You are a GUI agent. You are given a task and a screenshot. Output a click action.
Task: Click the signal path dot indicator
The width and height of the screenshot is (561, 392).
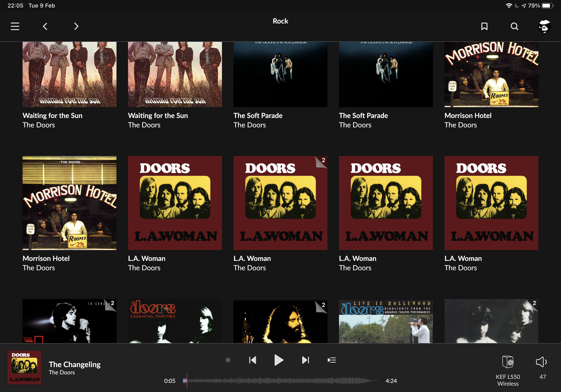click(x=228, y=360)
